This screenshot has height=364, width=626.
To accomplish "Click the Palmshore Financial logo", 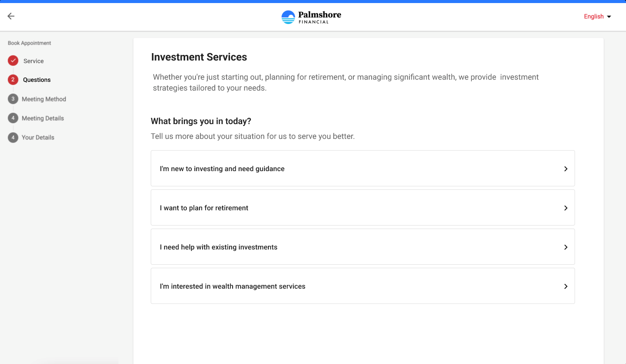I will (311, 17).
